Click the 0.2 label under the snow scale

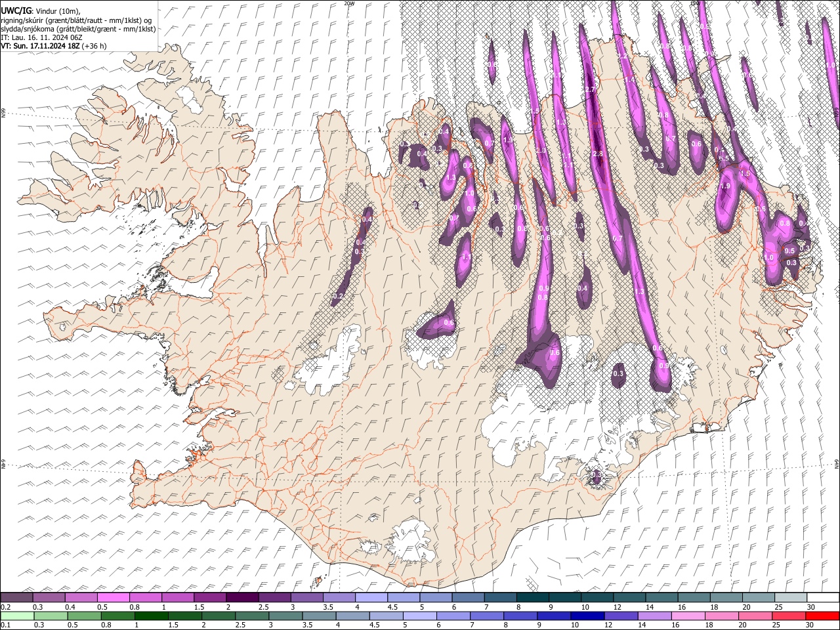coord(5,606)
